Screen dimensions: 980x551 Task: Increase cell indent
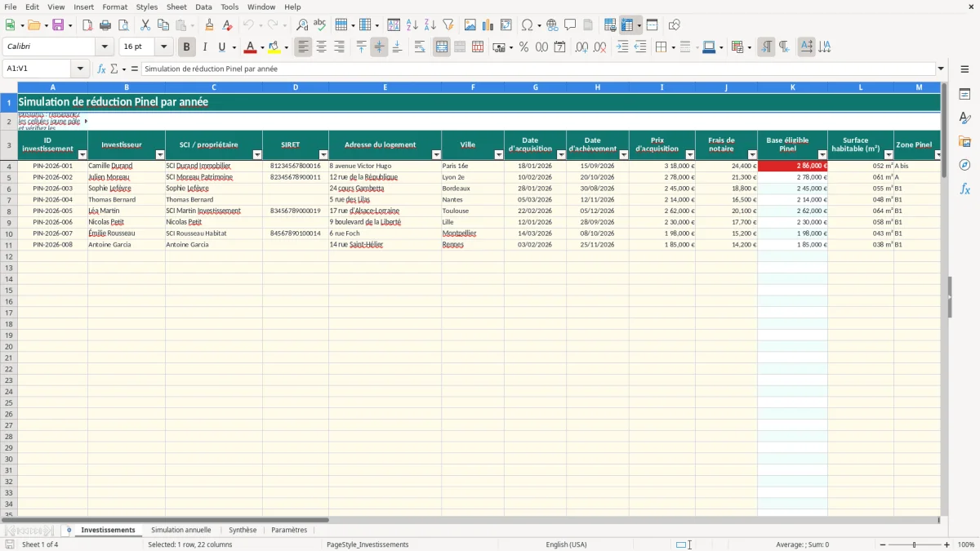(x=622, y=47)
